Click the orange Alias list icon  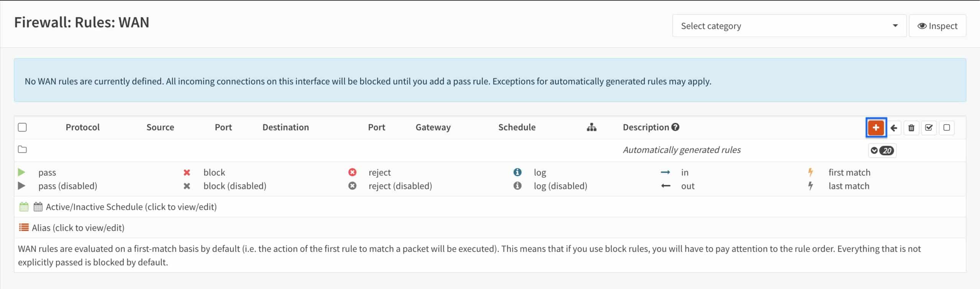24,227
